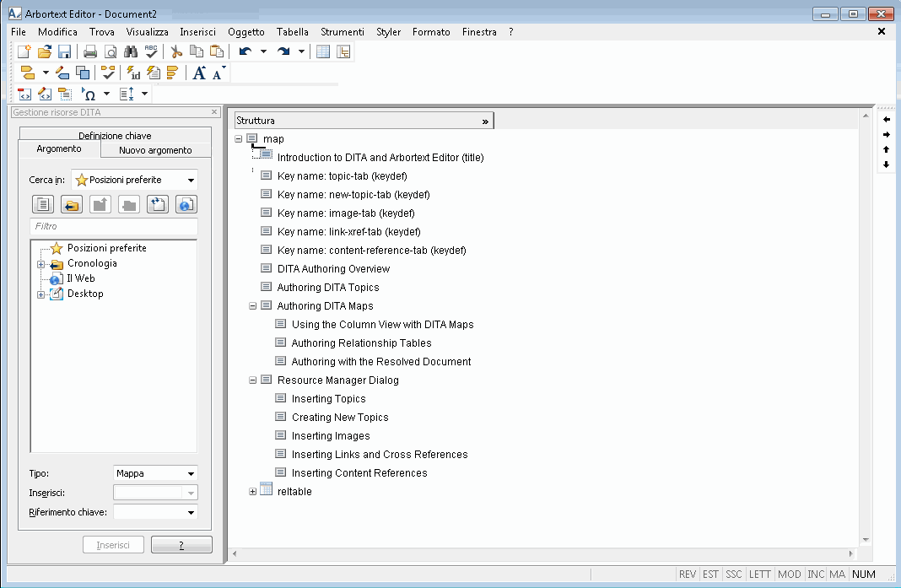The height and width of the screenshot is (588, 901).
Task: Click the horizontal scrollbar right arrow
Action: click(x=851, y=554)
